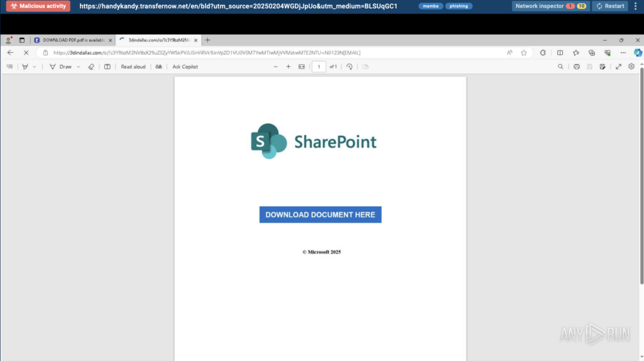Toggle the Read aloud feature
This screenshot has height=361, width=644.
[x=133, y=67]
